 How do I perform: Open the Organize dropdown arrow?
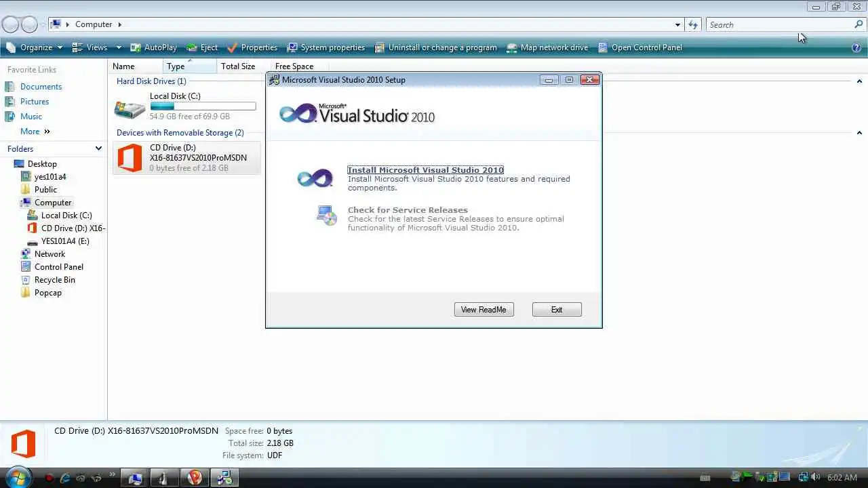tap(60, 47)
